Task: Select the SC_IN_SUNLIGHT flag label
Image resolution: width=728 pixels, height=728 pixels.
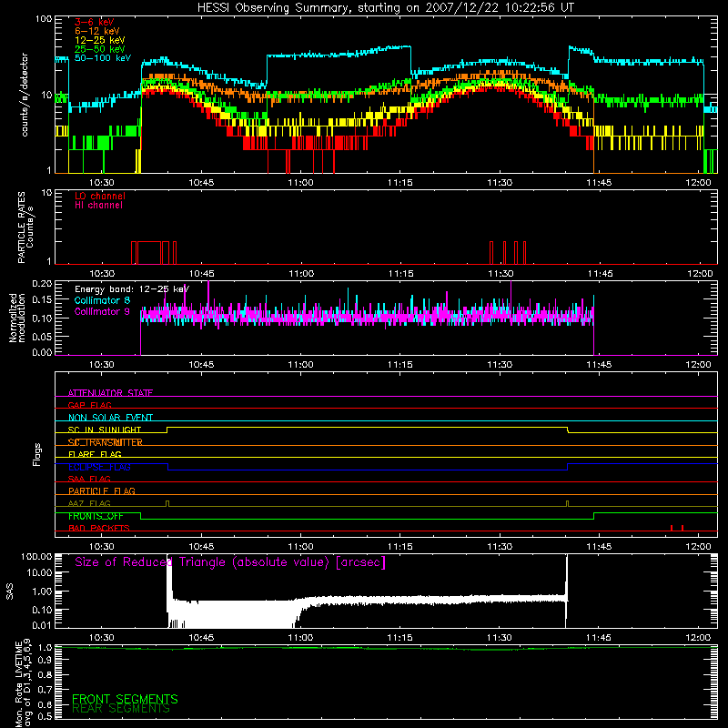Action: pyautogui.click(x=105, y=430)
